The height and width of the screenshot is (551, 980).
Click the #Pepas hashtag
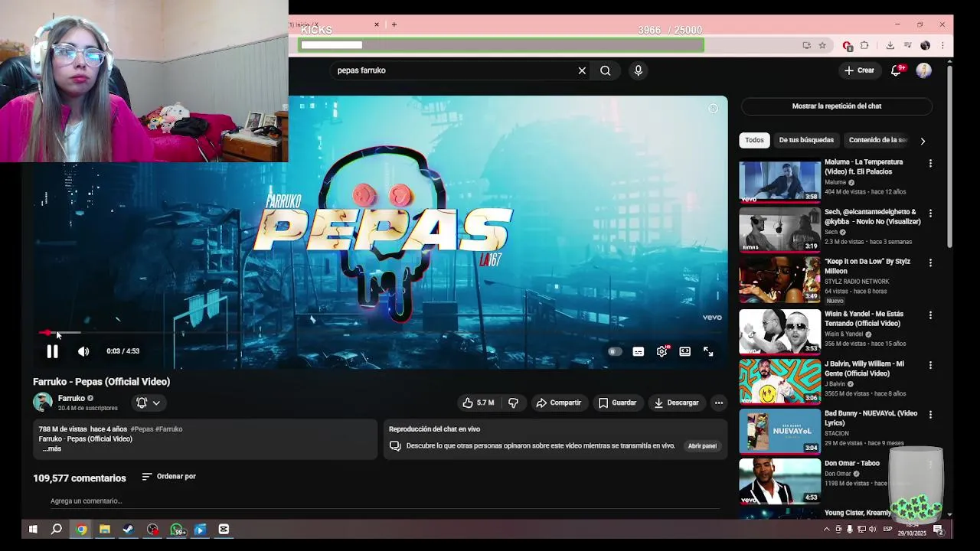pyautogui.click(x=142, y=429)
